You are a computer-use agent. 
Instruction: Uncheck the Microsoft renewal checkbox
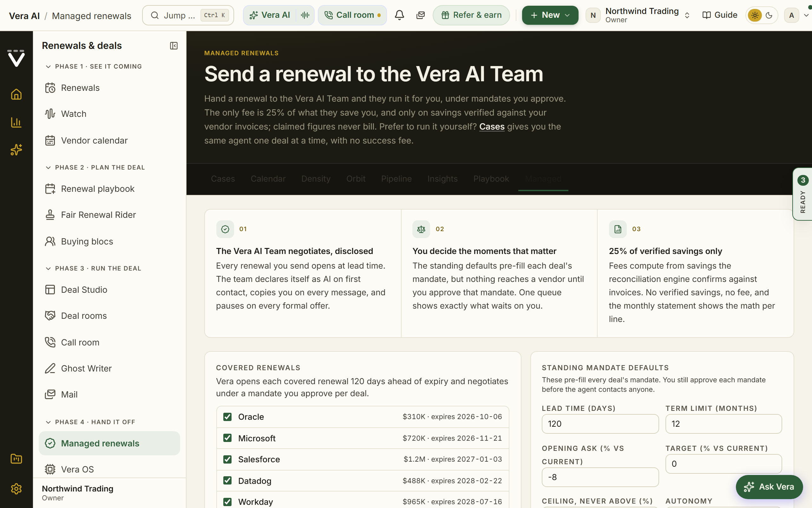tap(227, 438)
